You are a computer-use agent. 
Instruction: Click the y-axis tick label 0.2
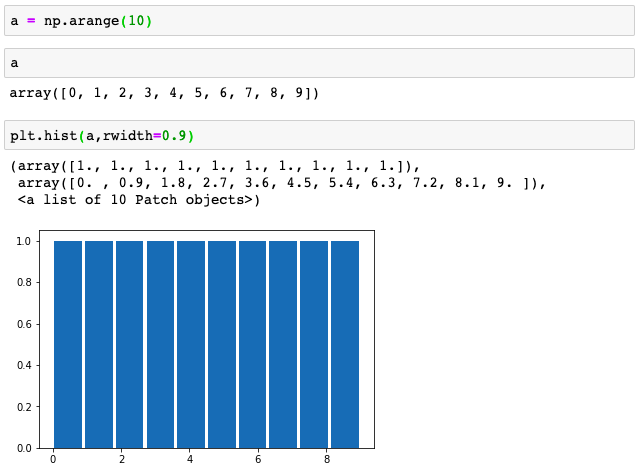coord(24,407)
